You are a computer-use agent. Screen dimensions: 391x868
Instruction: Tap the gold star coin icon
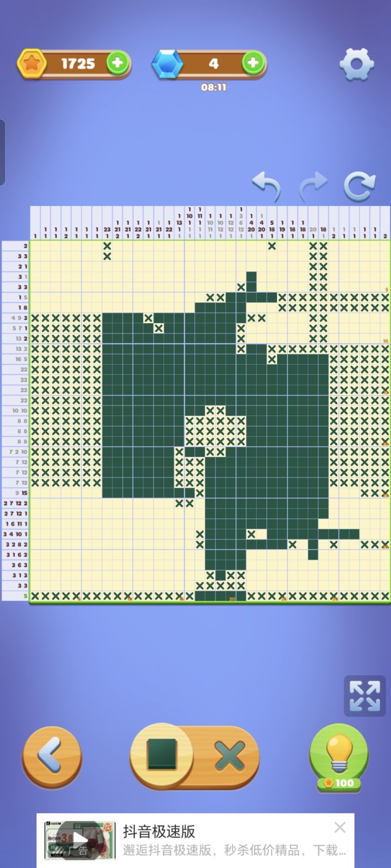pos(31,64)
